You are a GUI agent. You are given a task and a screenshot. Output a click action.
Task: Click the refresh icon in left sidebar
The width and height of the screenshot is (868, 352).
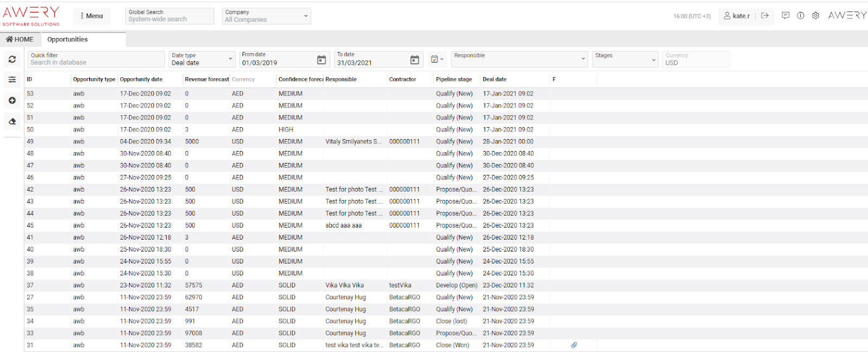(12, 59)
